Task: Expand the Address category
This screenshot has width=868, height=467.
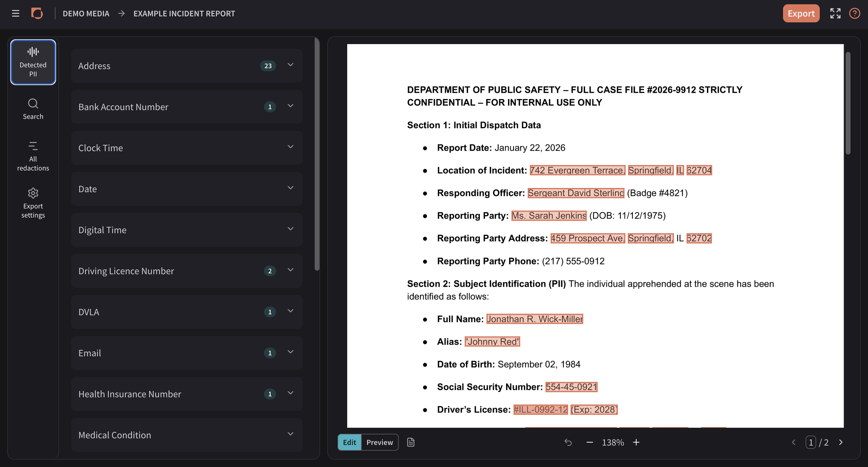Action: [x=187, y=66]
